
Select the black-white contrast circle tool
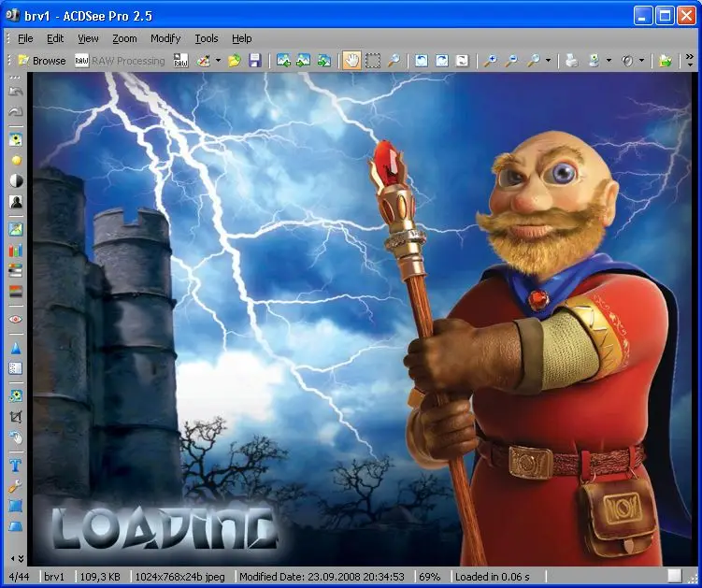(16, 181)
